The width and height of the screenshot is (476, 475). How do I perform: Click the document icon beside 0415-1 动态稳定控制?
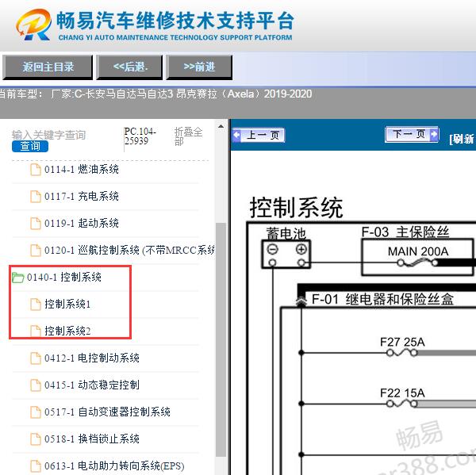click(36, 385)
